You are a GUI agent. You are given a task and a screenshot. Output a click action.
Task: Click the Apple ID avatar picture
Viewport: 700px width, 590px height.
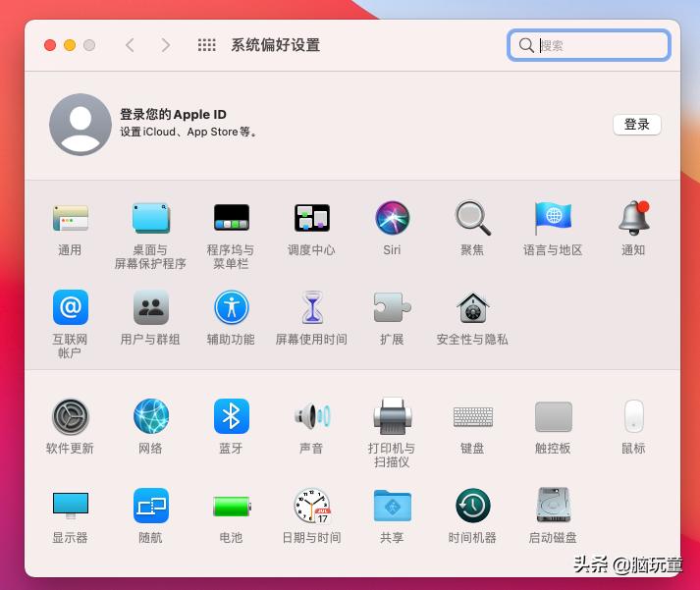click(x=81, y=125)
